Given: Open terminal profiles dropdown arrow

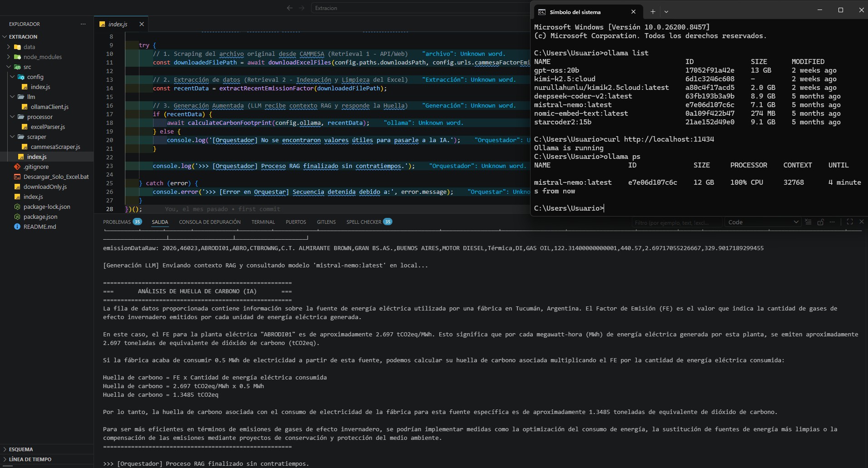Looking at the screenshot, I should (666, 12).
